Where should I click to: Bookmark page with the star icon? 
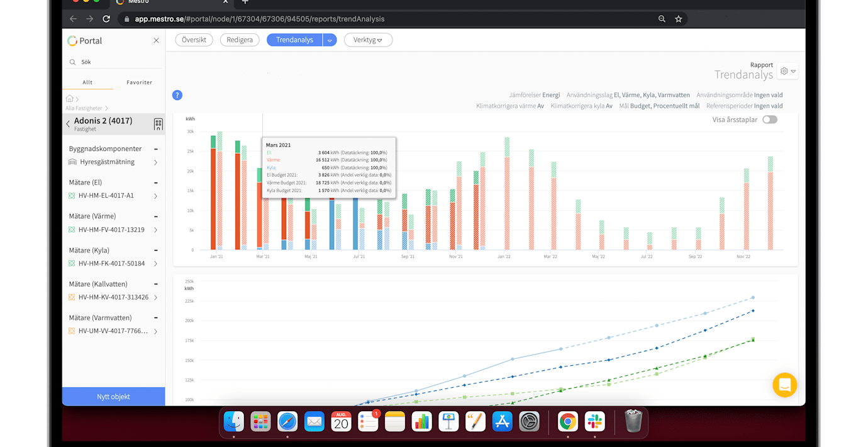(678, 19)
